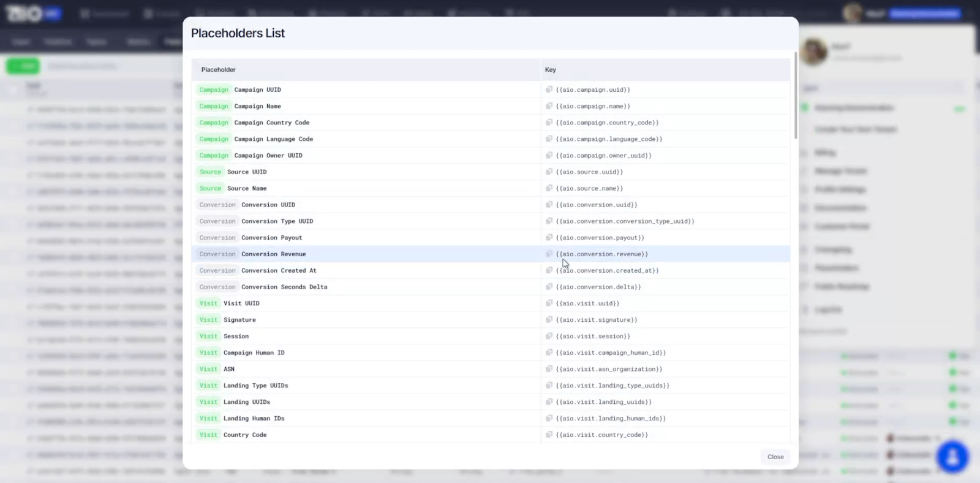Image resolution: width=980 pixels, height=483 pixels.
Task: Open the blue chat support bubble
Action: 952,457
